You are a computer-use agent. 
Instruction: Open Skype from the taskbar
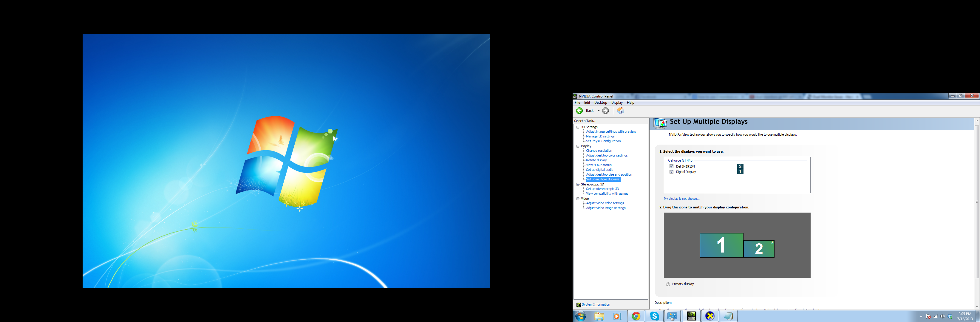(x=654, y=316)
